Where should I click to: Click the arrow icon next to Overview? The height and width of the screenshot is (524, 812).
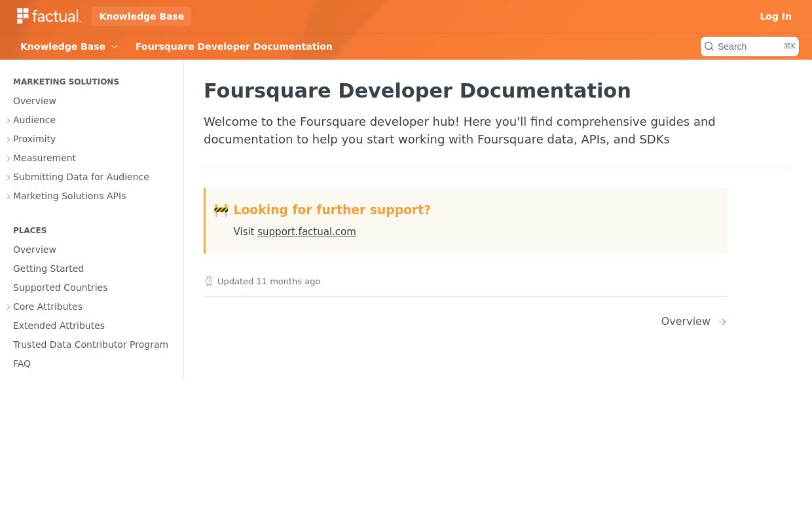[x=722, y=322]
